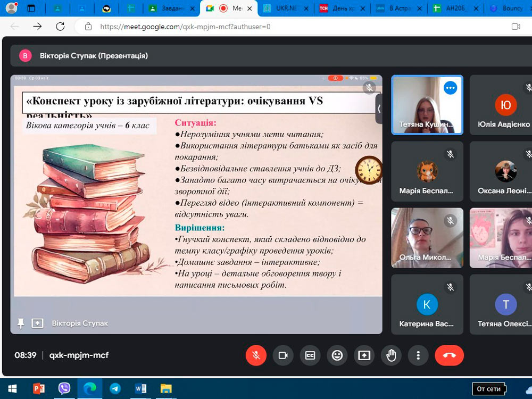Image resolution: width=532 pixels, height=399 pixels.
Task: Open Telegram from the taskbar
Action: click(115, 389)
